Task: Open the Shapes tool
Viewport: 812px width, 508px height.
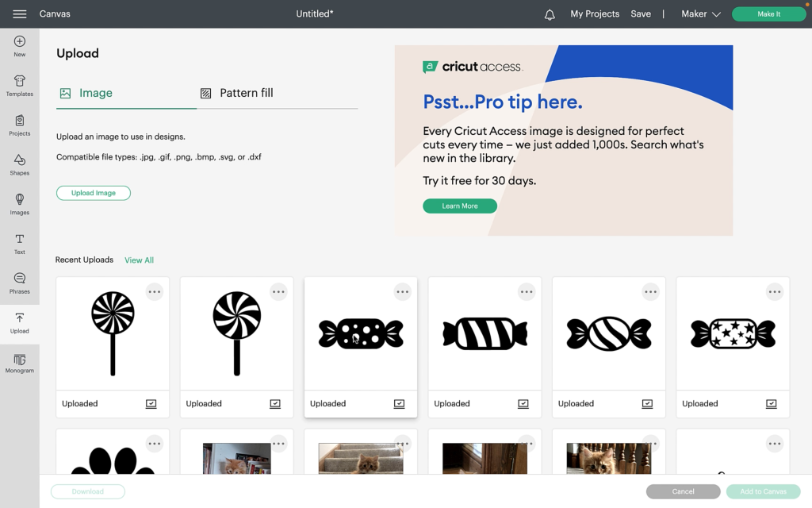Action: (x=20, y=164)
